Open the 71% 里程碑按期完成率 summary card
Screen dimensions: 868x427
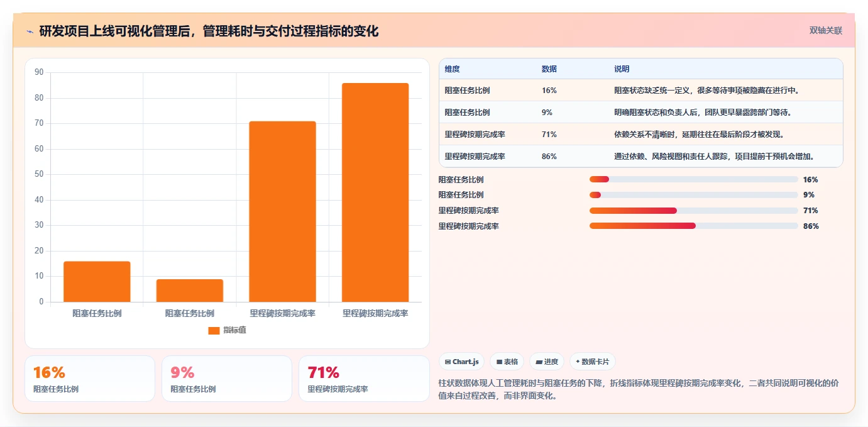tap(364, 379)
